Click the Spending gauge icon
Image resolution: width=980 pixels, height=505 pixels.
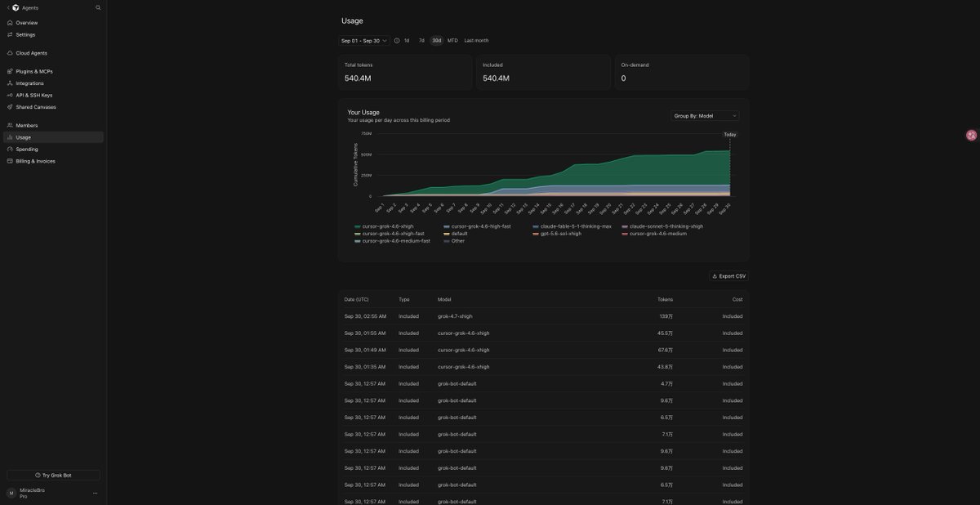pyautogui.click(x=10, y=149)
